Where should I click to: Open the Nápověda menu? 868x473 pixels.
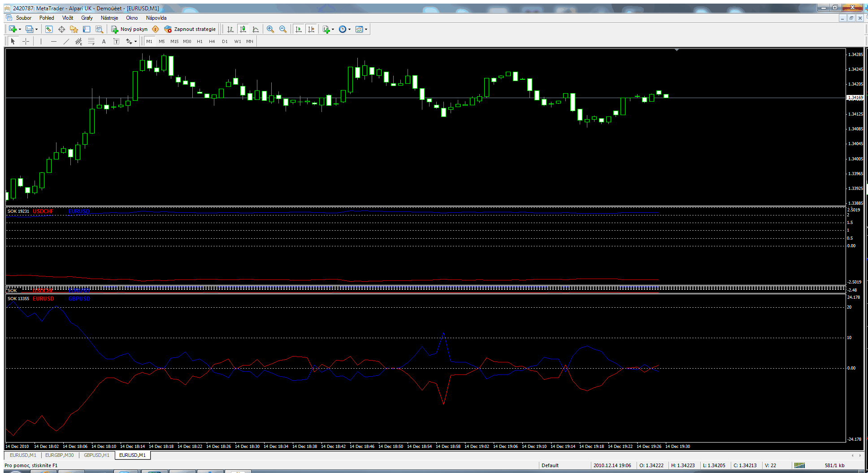click(156, 18)
